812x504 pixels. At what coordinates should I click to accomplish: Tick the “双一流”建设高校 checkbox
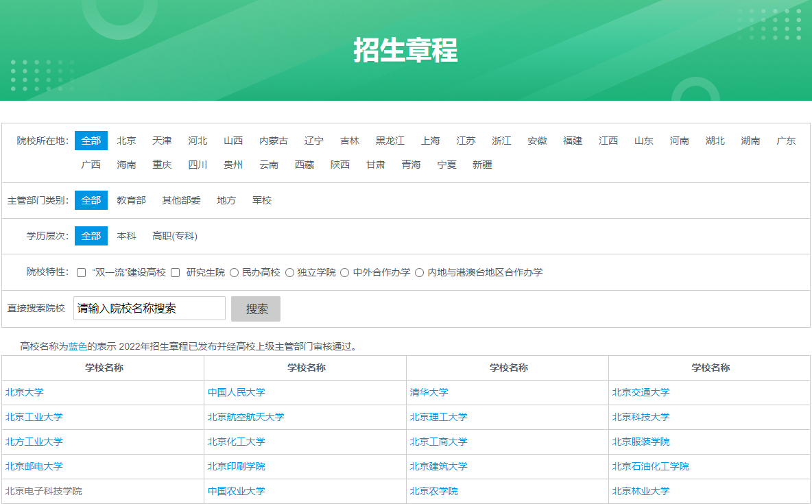(x=82, y=272)
